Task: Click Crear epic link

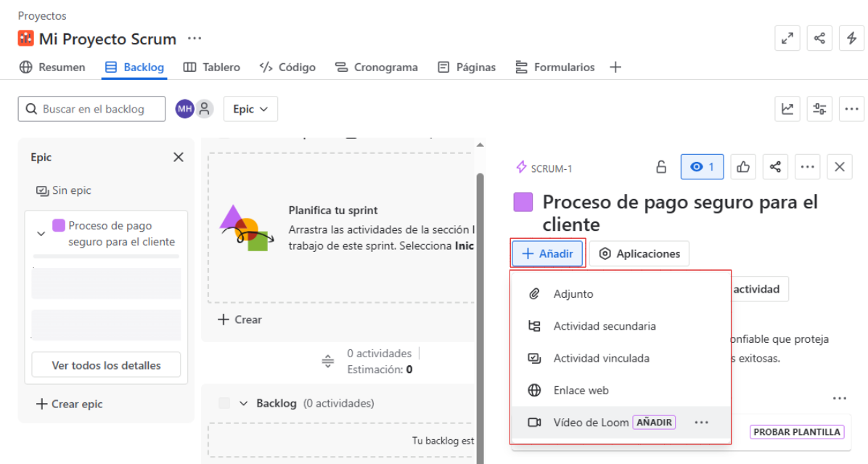Action: [70, 404]
